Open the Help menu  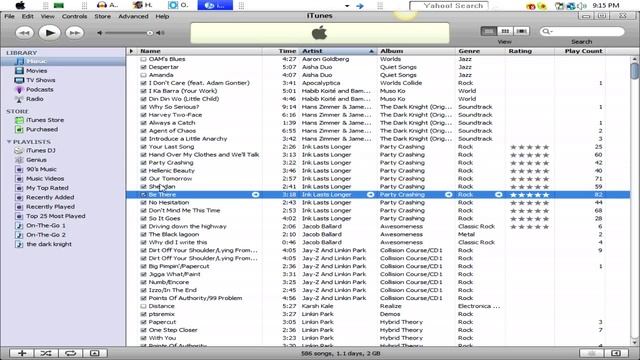click(x=162, y=16)
